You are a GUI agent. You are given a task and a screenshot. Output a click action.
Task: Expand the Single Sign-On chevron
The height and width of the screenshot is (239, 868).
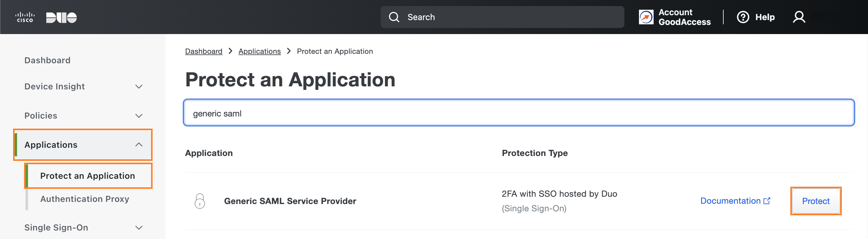point(139,228)
